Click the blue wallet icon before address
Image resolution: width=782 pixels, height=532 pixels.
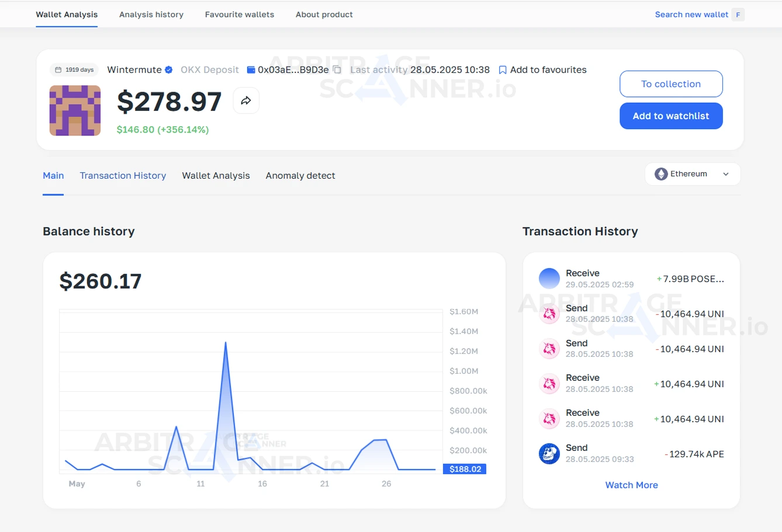tap(251, 69)
